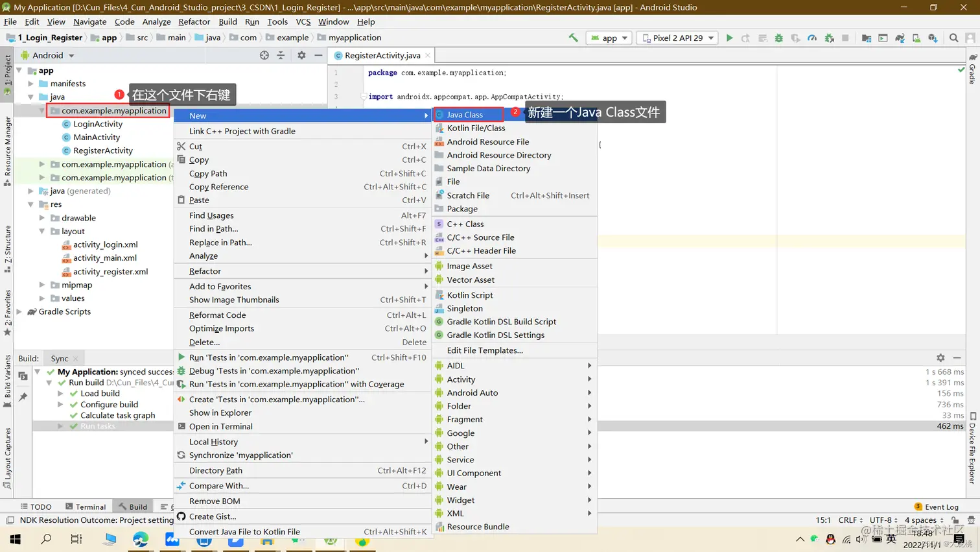Open Resource Manager side tab
This screenshot has width=980, height=552.
click(x=7, y=151)
